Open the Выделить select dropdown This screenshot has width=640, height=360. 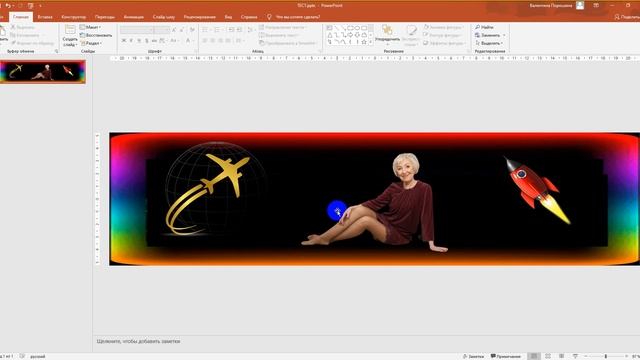tap(489, 43)
